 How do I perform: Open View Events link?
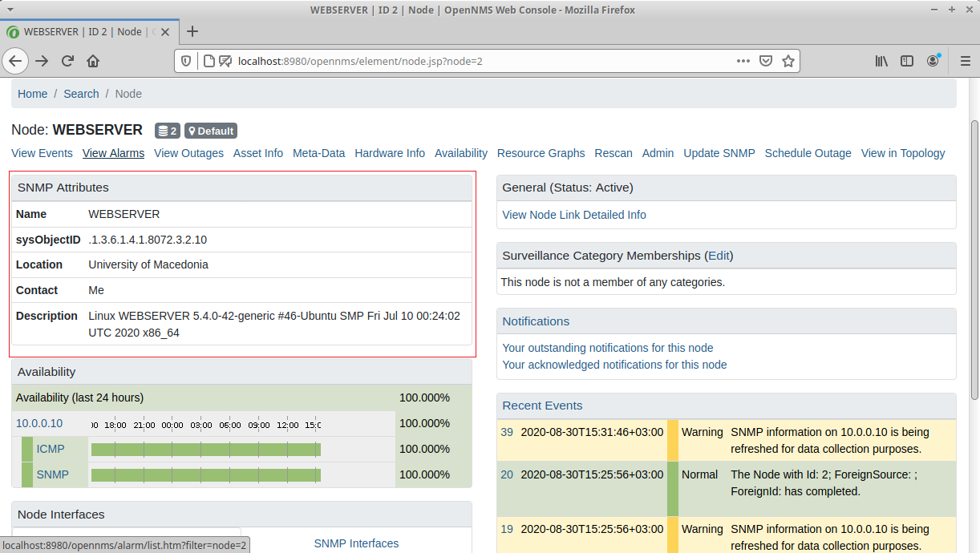(x=42, y=153)
